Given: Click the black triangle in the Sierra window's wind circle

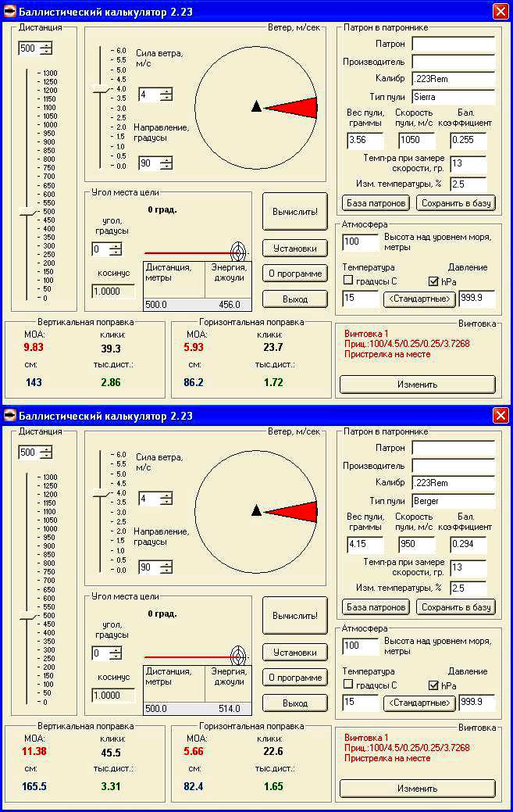Looking at the screenshot, I should [x=255, y=107].
